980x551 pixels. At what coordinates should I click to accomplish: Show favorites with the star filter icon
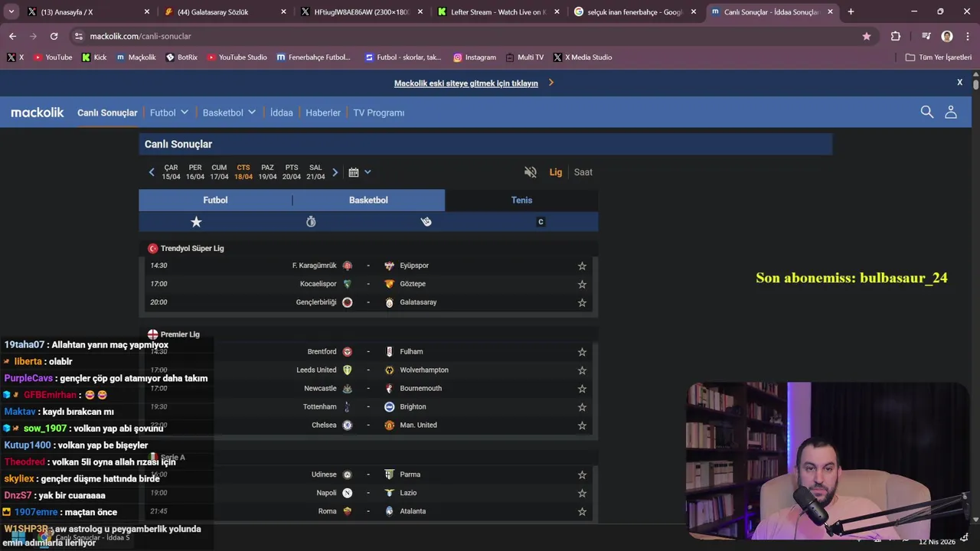coord(196,222)
